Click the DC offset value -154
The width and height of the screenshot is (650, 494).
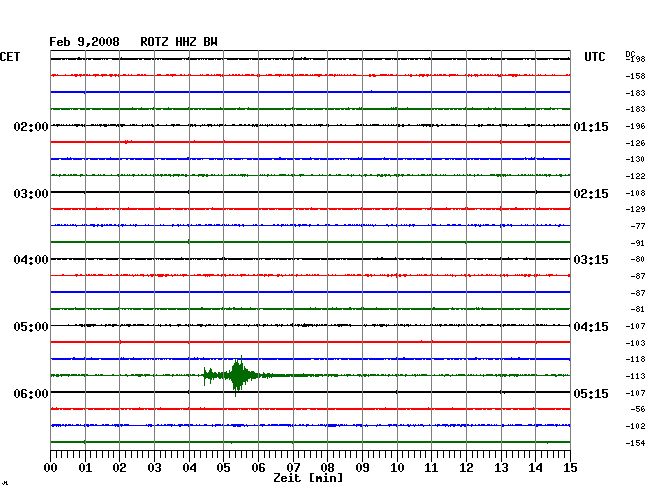635,443
